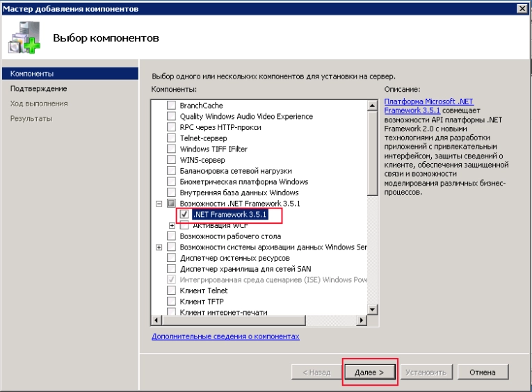Expand the Активация WCF node
Image resolution: width=532 pixels, height=392 pixels.
172,225
